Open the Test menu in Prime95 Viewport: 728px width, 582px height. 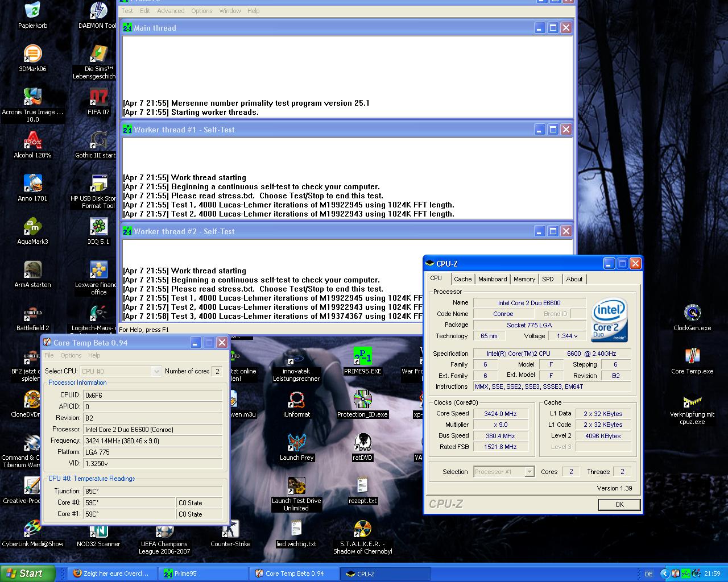pos(127,11)
